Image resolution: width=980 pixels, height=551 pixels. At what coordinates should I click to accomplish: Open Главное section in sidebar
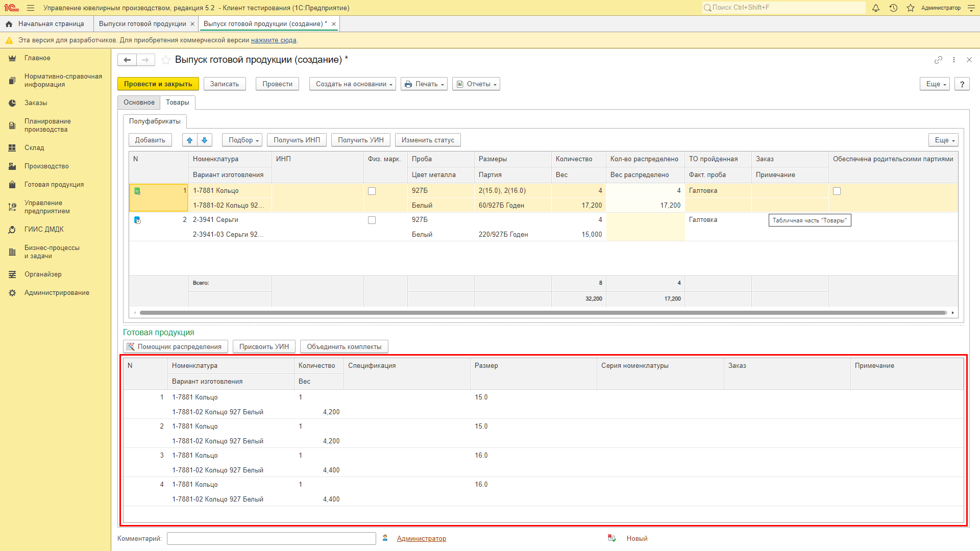pyautogui.click(x=37, y=58)
